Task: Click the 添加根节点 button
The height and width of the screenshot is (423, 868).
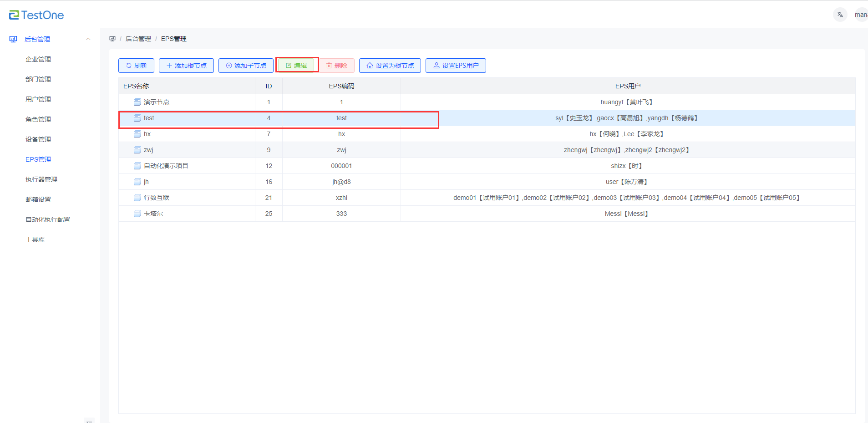Action: (186, 66)
